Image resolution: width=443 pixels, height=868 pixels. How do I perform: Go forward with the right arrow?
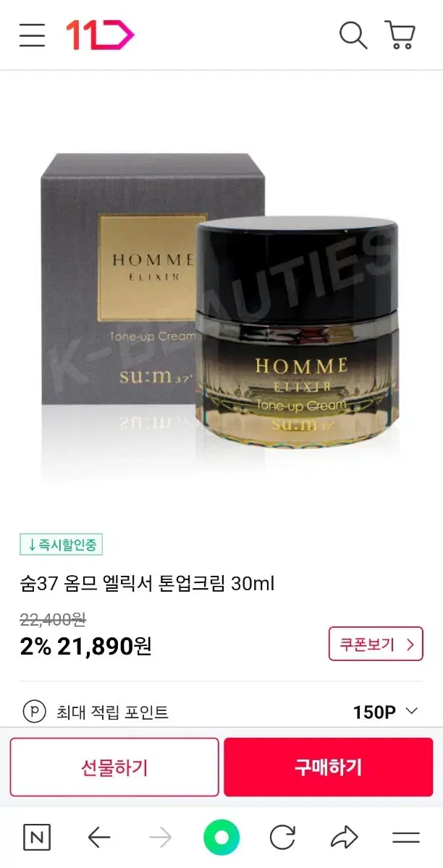[160, 838]
